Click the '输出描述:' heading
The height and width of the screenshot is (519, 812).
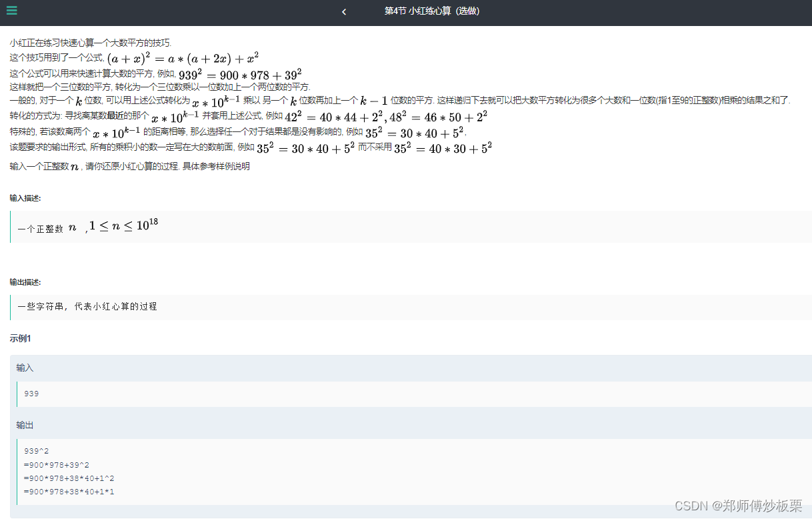pyautogui.click(x=25, y=282)
